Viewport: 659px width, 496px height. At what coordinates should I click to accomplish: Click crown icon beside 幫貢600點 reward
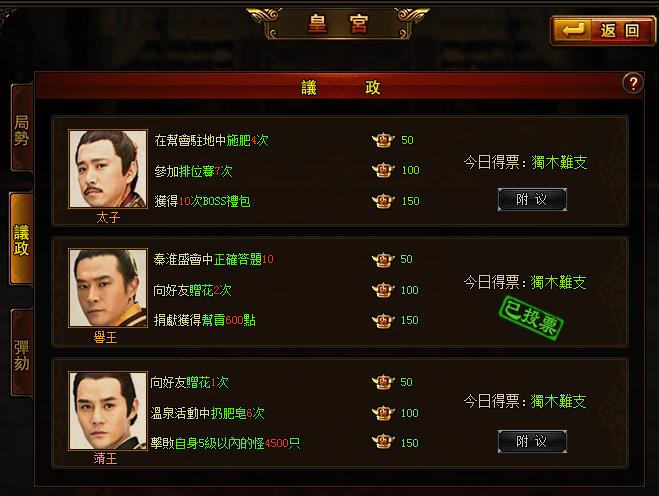point(383,320)
